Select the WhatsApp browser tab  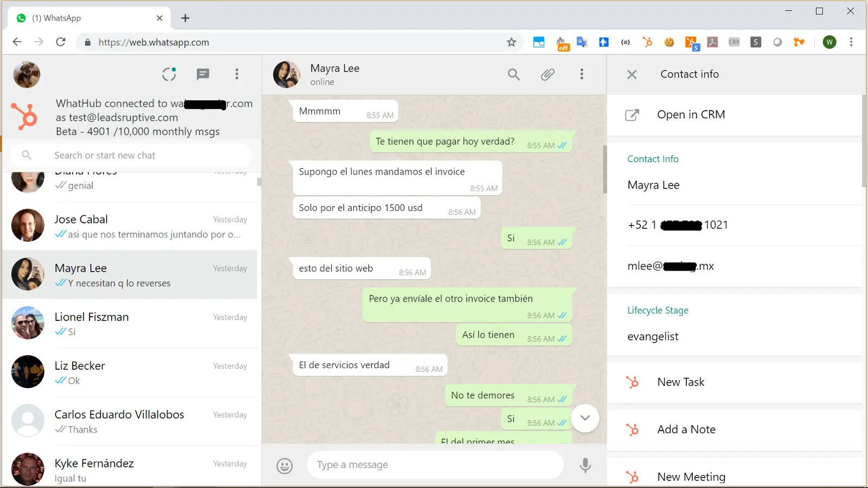(87, 17)
